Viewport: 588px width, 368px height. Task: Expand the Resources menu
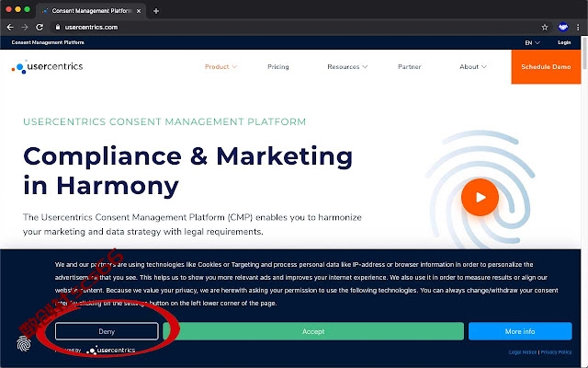tap(347, 67)
